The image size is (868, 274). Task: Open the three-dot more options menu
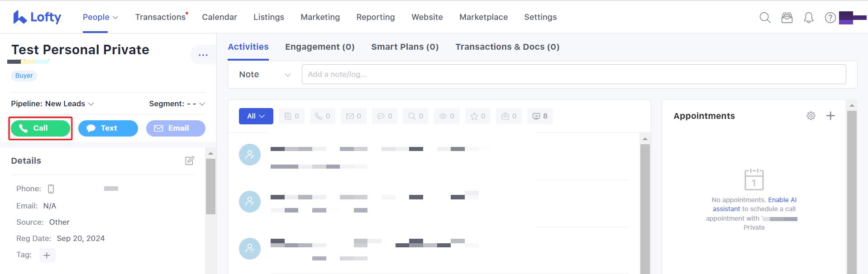click(203, 55)
